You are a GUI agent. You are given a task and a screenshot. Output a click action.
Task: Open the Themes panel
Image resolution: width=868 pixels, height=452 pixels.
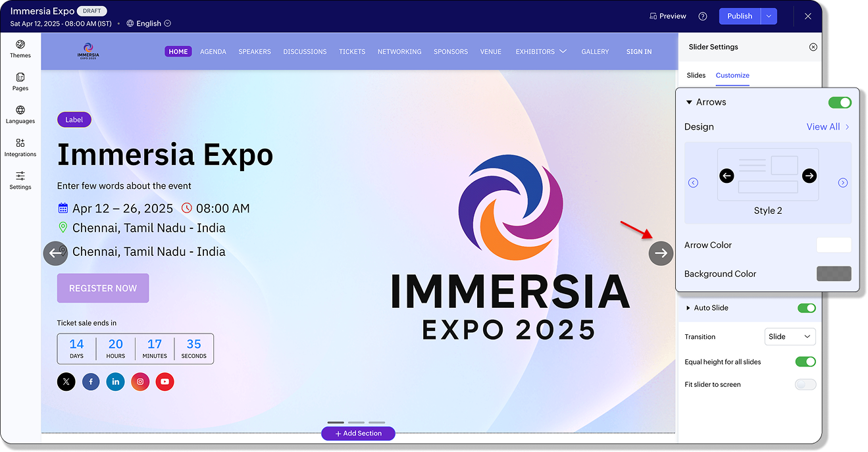click(20, 49)
